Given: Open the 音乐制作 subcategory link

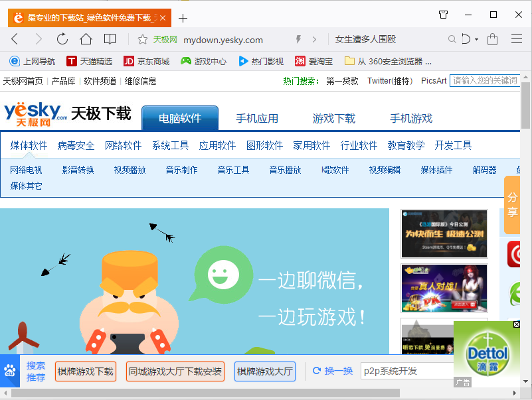Looking at the screenshot, I should point(181,170).
